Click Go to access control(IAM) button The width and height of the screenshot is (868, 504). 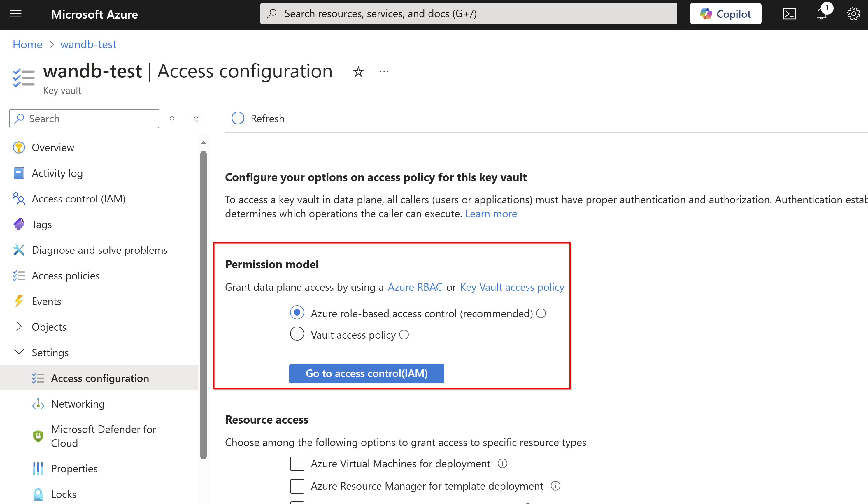coord(367,373)
